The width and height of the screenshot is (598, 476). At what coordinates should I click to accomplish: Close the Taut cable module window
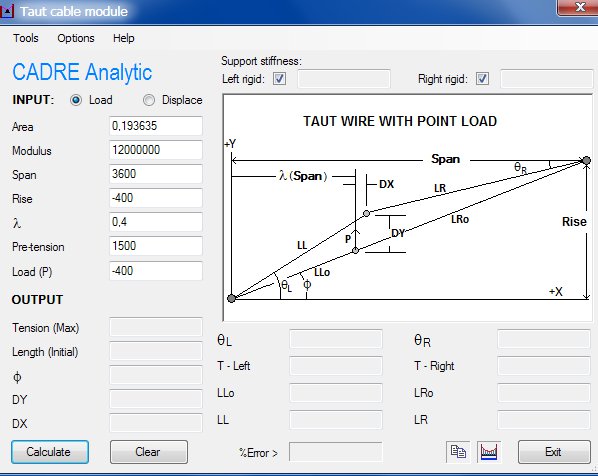pyautogui.click(x=578, y=7)
